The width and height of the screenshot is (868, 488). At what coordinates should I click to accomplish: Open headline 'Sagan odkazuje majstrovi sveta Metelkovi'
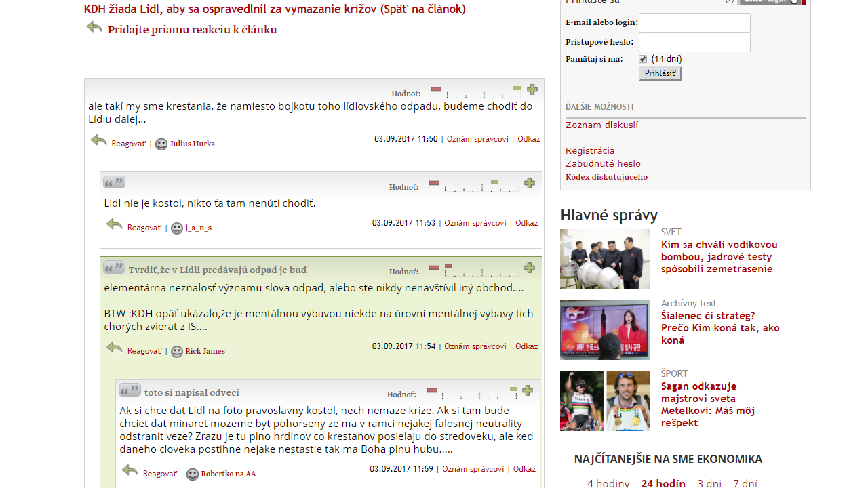coord(708,405)
